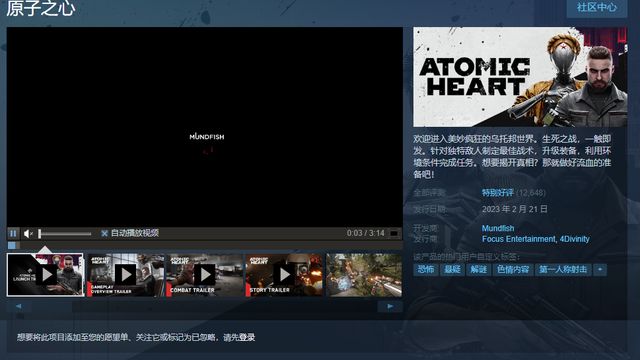This screenshot has width=640, height=360.
Task: Unmute the video with the speaker icon
Action: click(28, 233)
